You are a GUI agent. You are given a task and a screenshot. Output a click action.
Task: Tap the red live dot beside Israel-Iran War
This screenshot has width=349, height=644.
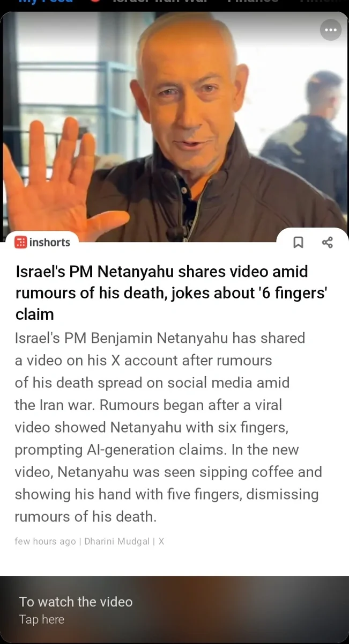click(x=95, y=2)
